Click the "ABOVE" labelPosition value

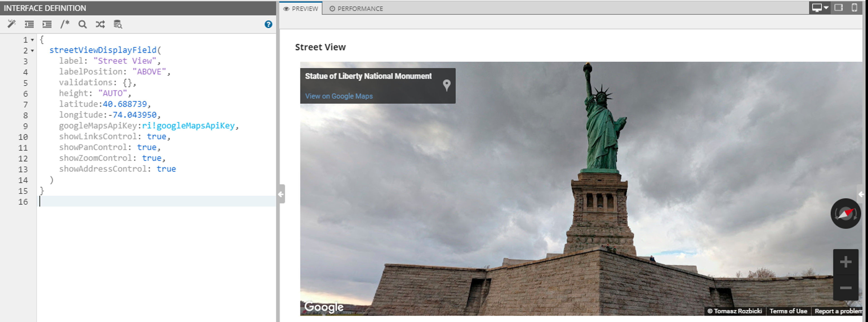149,72
